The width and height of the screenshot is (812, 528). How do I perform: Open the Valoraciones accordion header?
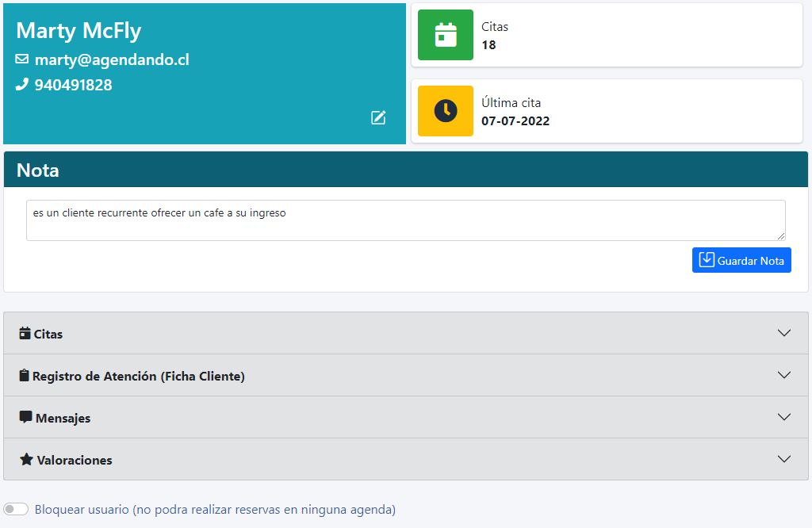(396, 460)
